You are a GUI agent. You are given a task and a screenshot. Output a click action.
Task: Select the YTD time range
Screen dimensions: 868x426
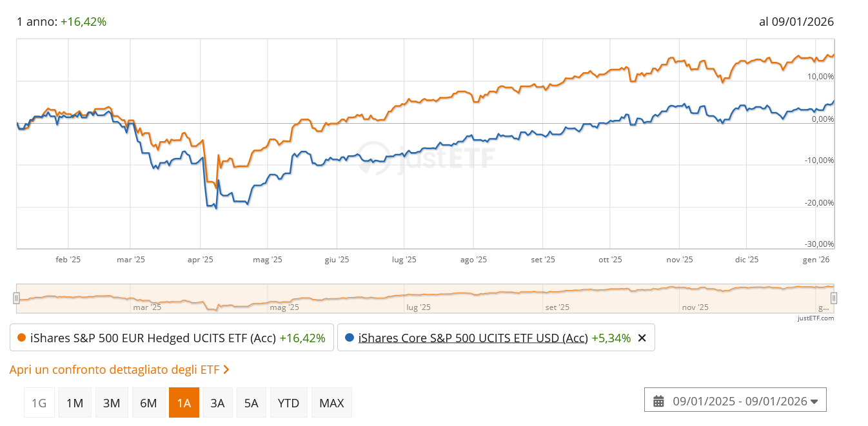click(288, 403)
